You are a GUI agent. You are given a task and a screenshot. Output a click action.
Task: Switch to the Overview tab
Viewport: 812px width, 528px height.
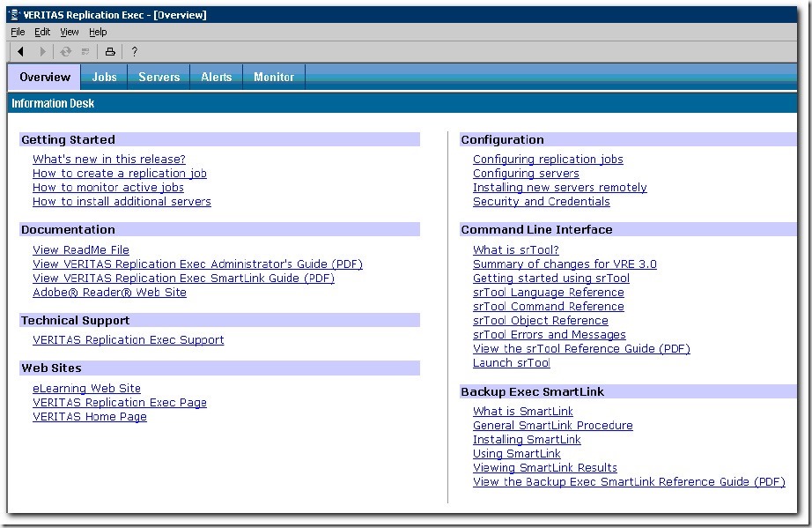click(45, 78)
